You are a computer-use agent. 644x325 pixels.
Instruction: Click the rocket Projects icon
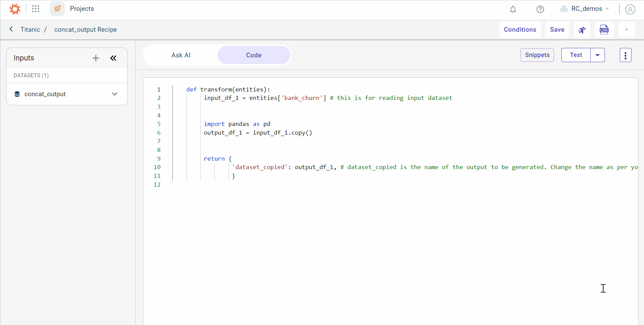57,9
